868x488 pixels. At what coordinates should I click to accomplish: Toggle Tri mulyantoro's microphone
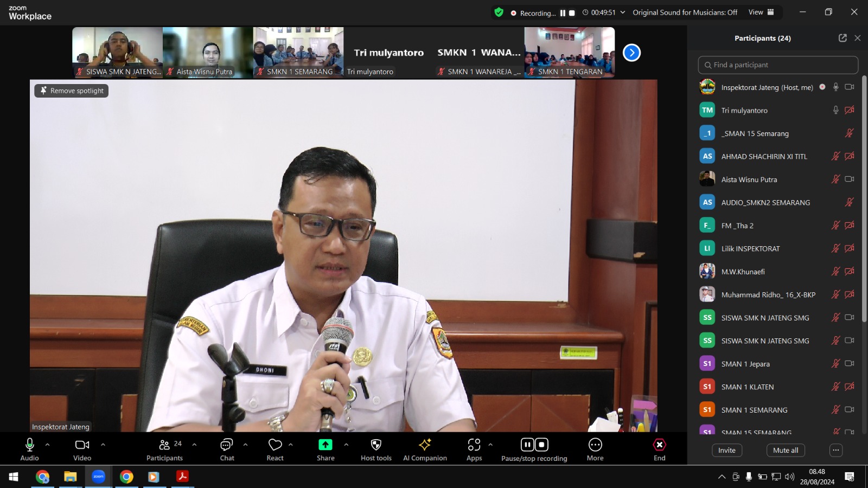(x=836, y=110)
